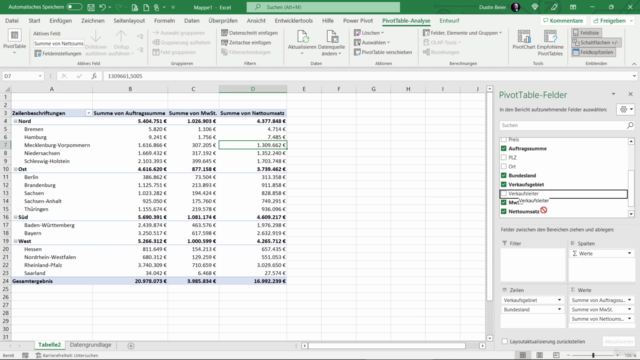Click the Freigeben button
The height and width of the screenshot is (360, 640).
pyautogui.click(x=610, y=20)
